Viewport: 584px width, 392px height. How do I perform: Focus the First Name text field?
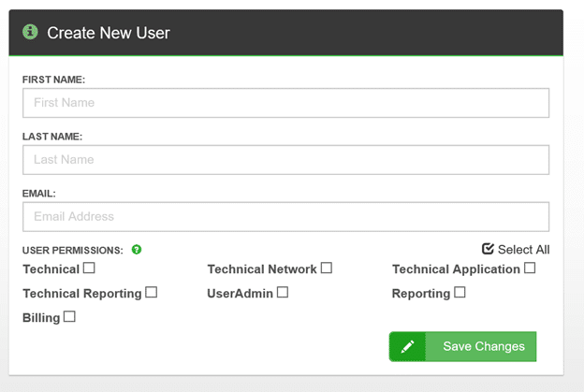[x=285, y=103]
